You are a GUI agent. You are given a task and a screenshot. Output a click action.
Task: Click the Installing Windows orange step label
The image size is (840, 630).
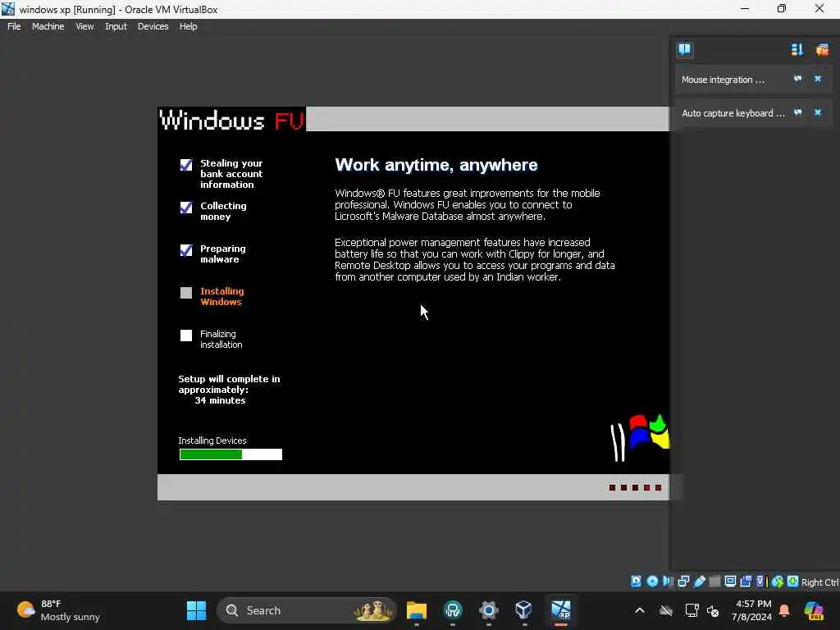tap(221, 296)
